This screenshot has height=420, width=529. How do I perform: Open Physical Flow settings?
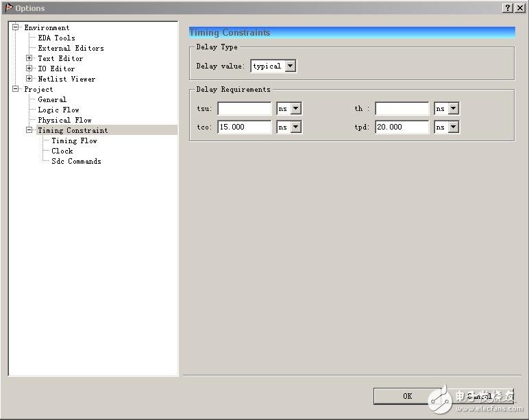pos(64,120)
